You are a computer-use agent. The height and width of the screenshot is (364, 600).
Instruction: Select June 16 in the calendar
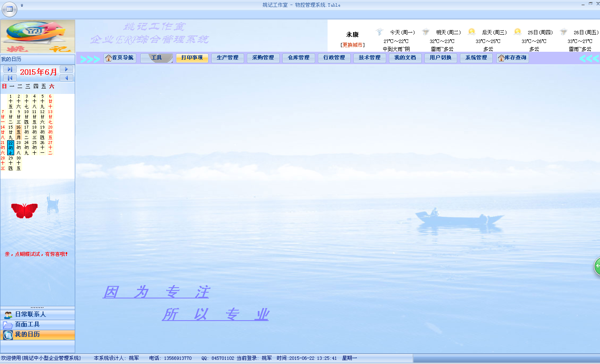18,132
